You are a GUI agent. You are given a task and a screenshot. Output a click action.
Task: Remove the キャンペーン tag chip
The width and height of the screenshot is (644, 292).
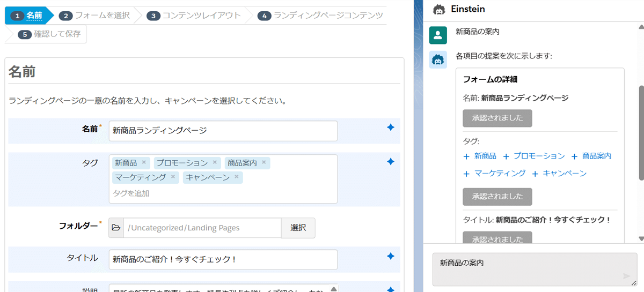236,177
